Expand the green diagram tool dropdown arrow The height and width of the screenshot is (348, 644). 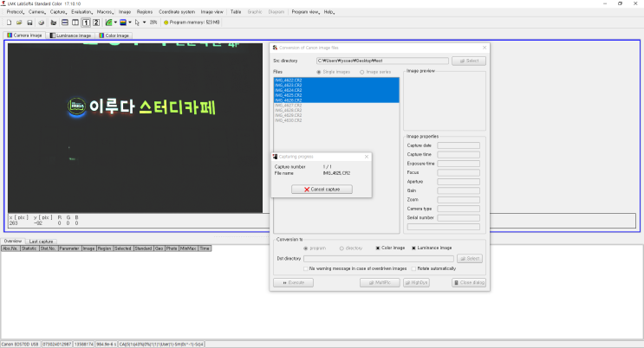click(x=115, y=23)
